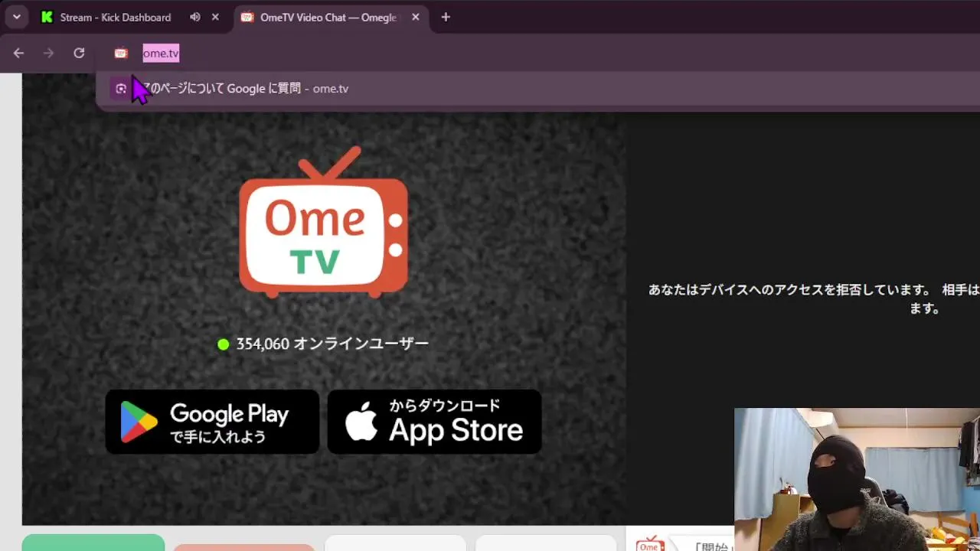Click the OmeTV site icon in address bar
This screenshot has width=980, height=551.
[x=121, y=53]
